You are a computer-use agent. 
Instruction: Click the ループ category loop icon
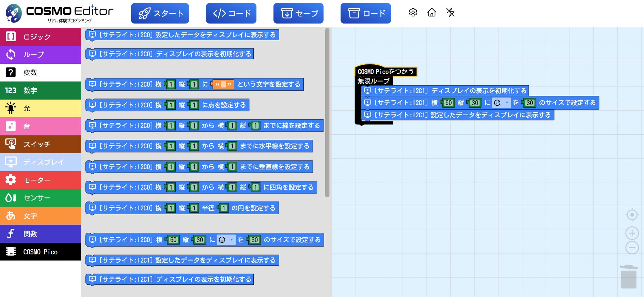[11, 55]
